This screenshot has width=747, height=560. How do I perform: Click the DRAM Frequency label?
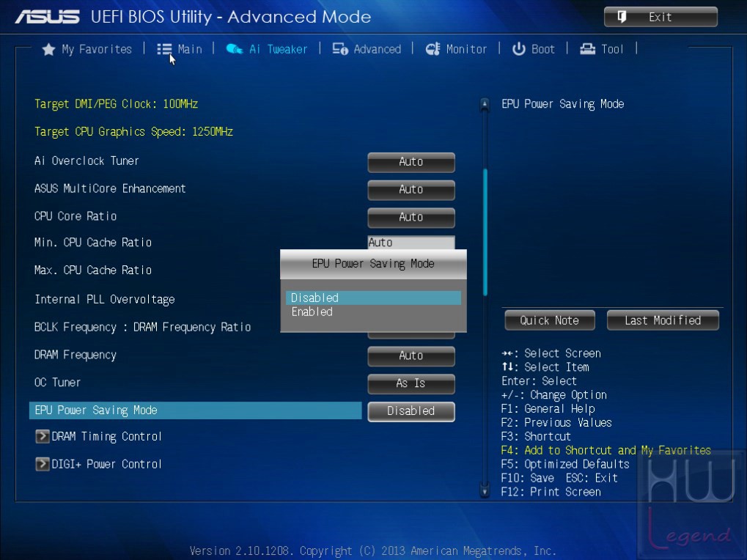pyautogui.click(x=76, y=355)
